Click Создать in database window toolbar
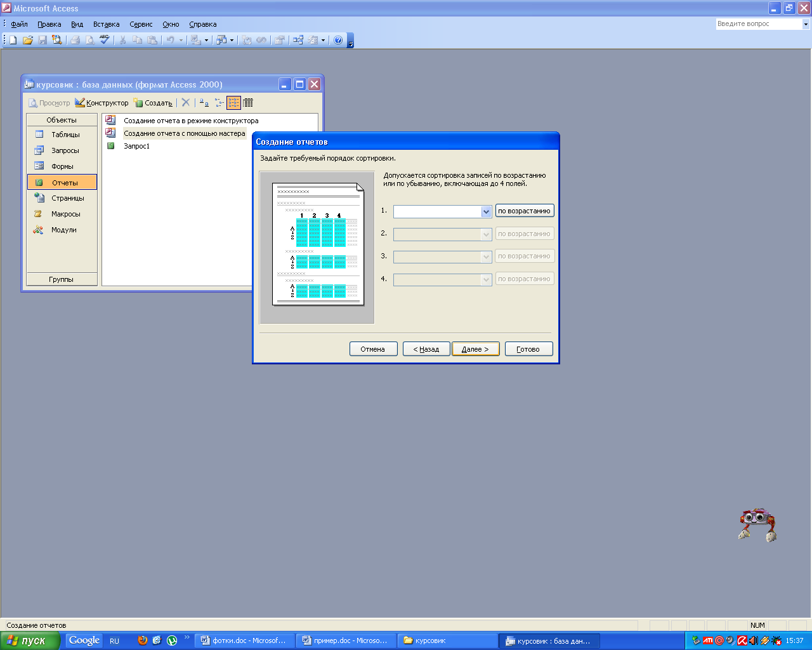Viewport: 812px width, 650px height. click(x=153, y=103)
